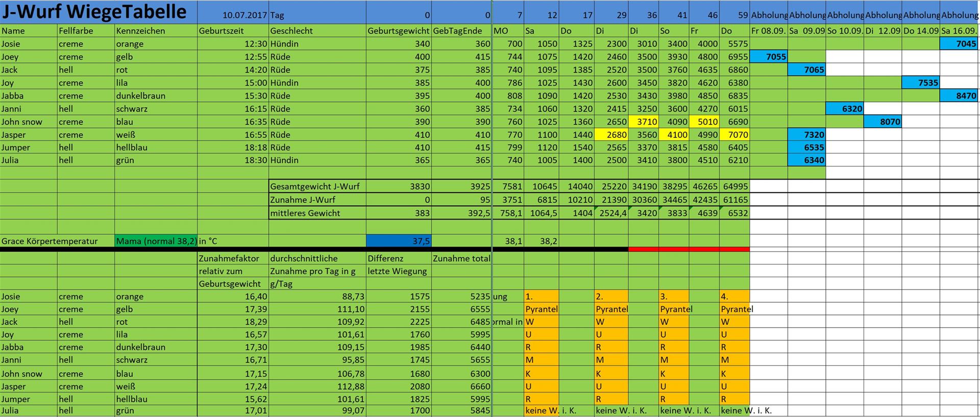Click Julia's birth time '18:30'
980x417 pixels.
pyautogui.click(x=233, y=160)
